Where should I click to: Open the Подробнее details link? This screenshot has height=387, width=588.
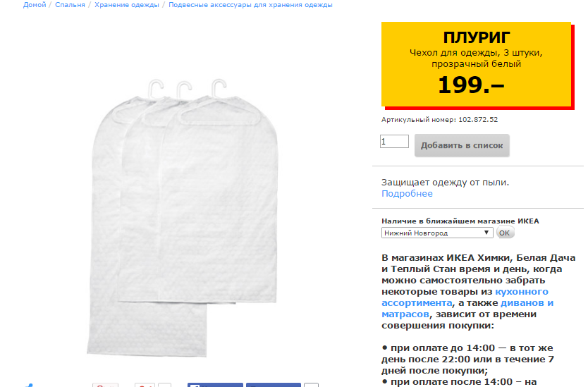[407, 193]
